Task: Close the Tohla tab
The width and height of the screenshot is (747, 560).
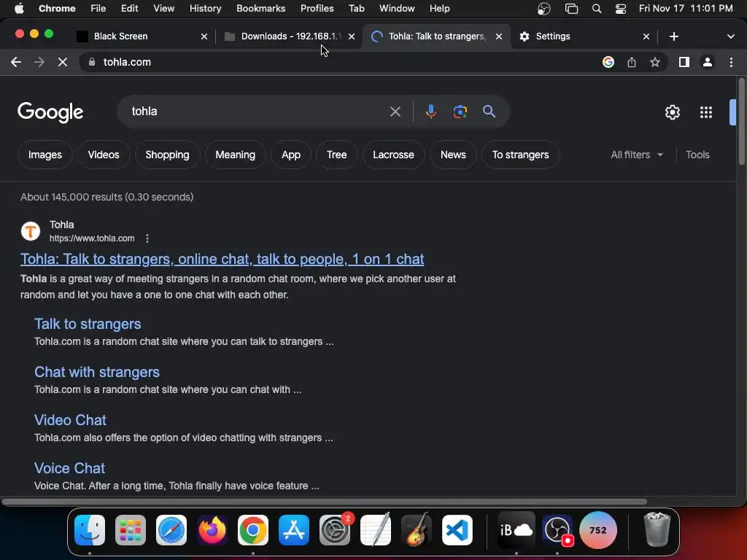Action: coord(499,36)
